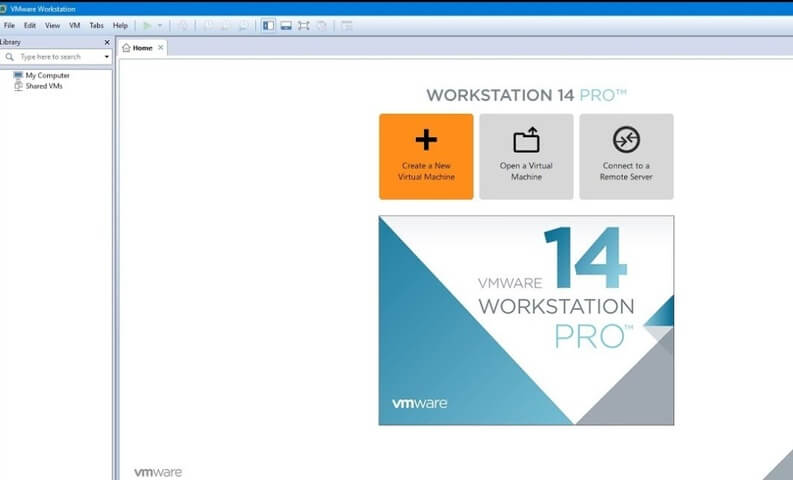The height and width of the screenshot is (480, 793).
Task: Open the library search filter dropdown
Action: (x=106, y=57)
